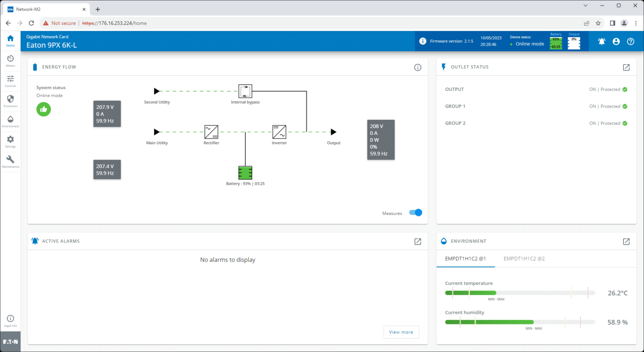The height and width of the screenshot is (352, 644).
Task: Click the 207.9 V second utility measures box
Action: [x=107, y=114]
